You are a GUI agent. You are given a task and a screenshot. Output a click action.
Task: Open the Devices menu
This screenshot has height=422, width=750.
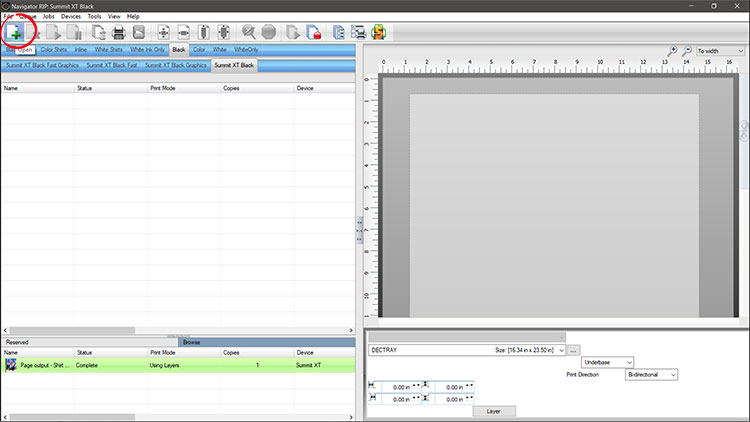70,17
